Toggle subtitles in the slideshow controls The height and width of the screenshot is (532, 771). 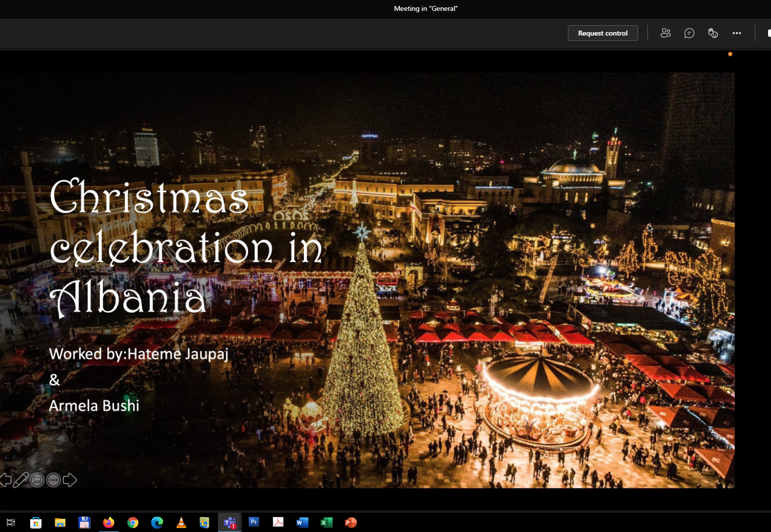tap(37, 480)
